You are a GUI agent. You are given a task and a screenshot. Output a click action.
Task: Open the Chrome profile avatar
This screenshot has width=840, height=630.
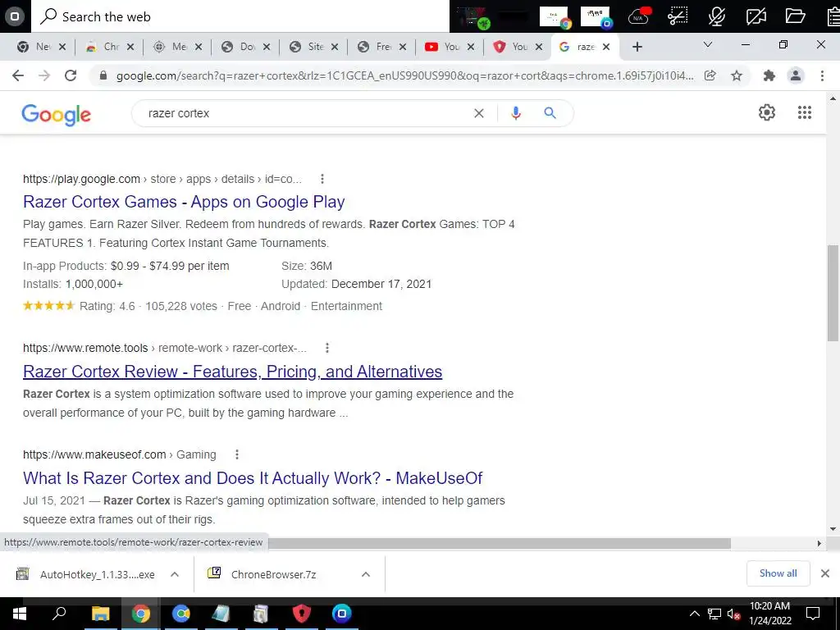796,75
